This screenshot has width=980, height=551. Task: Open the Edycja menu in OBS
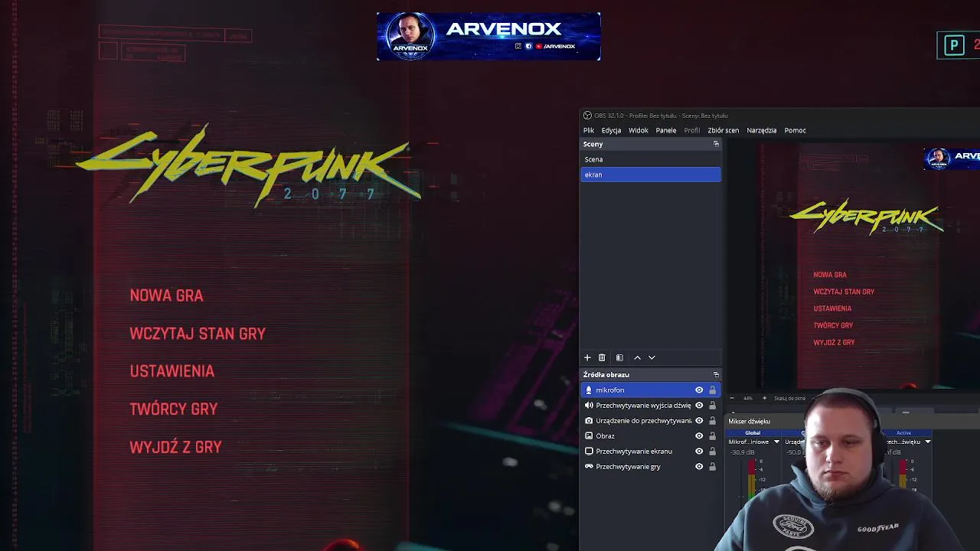click(x=611, y=130)
